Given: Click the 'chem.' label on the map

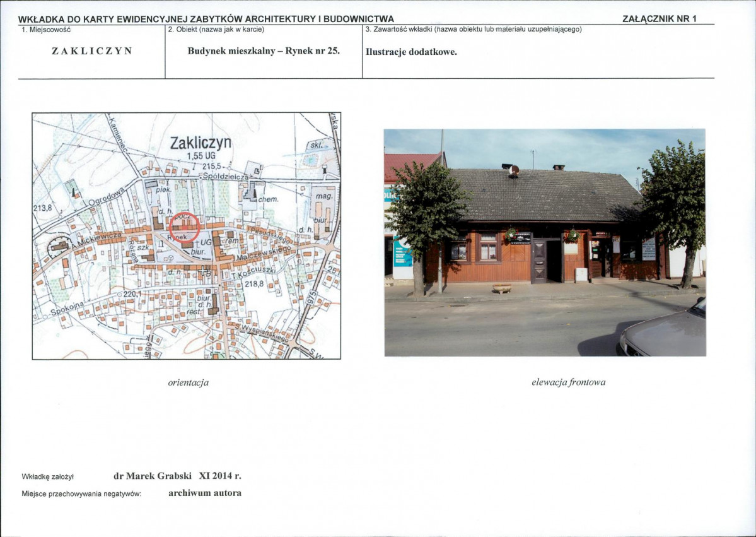Looking at the screenshot, I should point(269,199).
